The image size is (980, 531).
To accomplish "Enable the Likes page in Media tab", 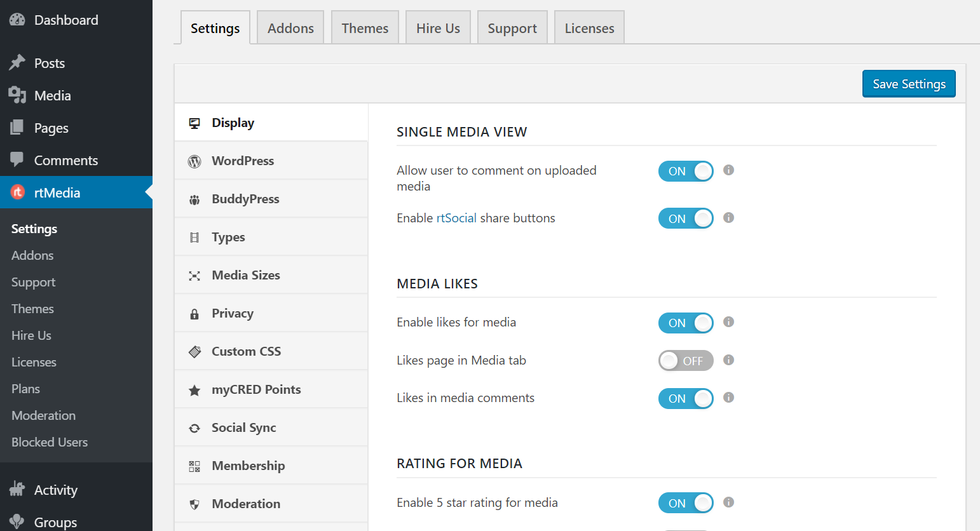I will click(x=686, y=360).
